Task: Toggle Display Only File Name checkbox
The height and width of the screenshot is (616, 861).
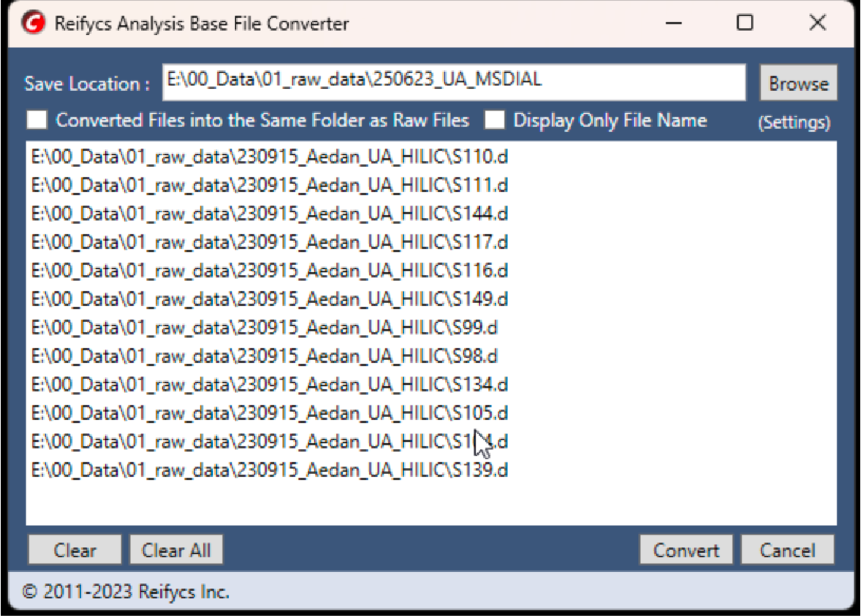Action: [x=494, y=120]
